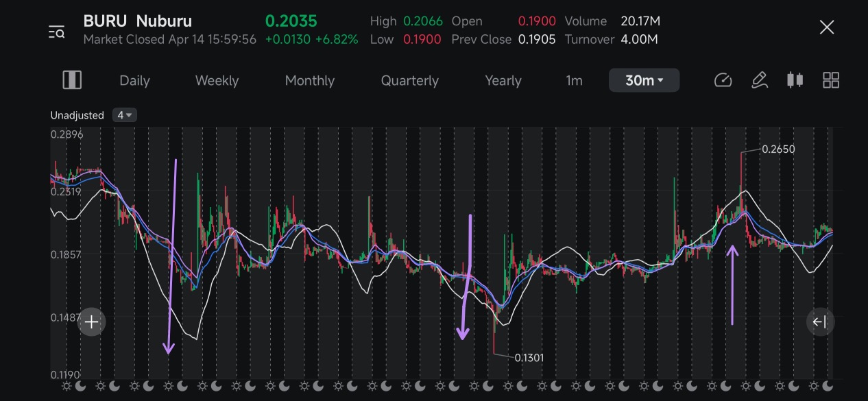Open the indicator count 4 dropdown
868x401 pixels.
click(125, 115)
